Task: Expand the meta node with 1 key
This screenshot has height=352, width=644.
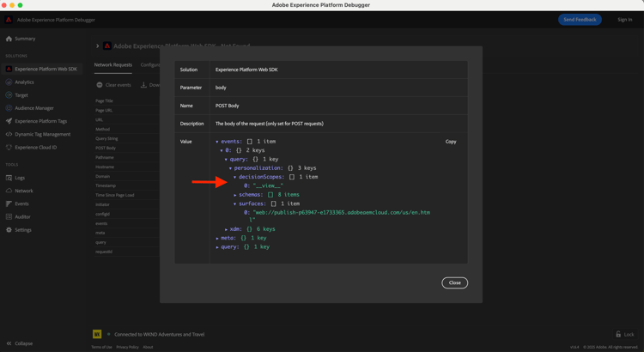Action: point(217,238)
